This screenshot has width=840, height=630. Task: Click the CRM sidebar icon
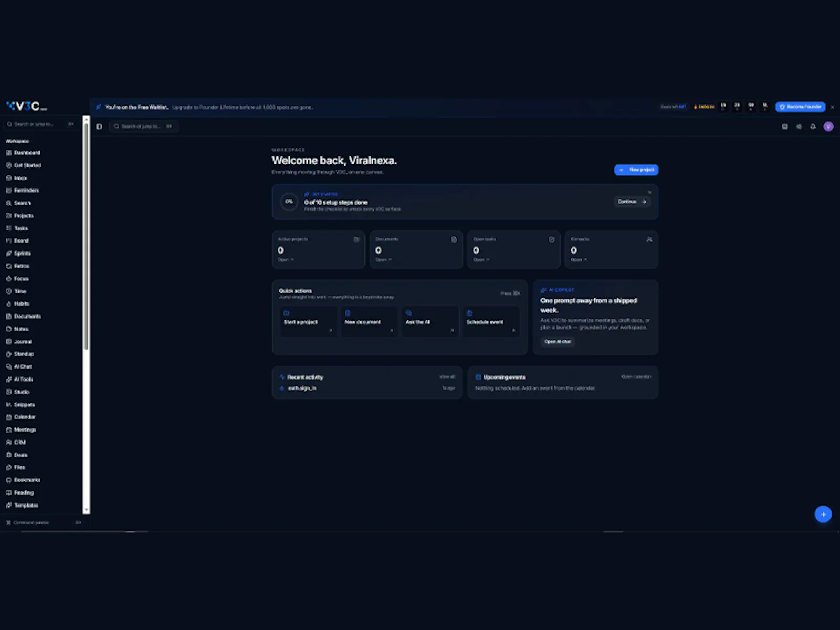click(x=8, y=443)
